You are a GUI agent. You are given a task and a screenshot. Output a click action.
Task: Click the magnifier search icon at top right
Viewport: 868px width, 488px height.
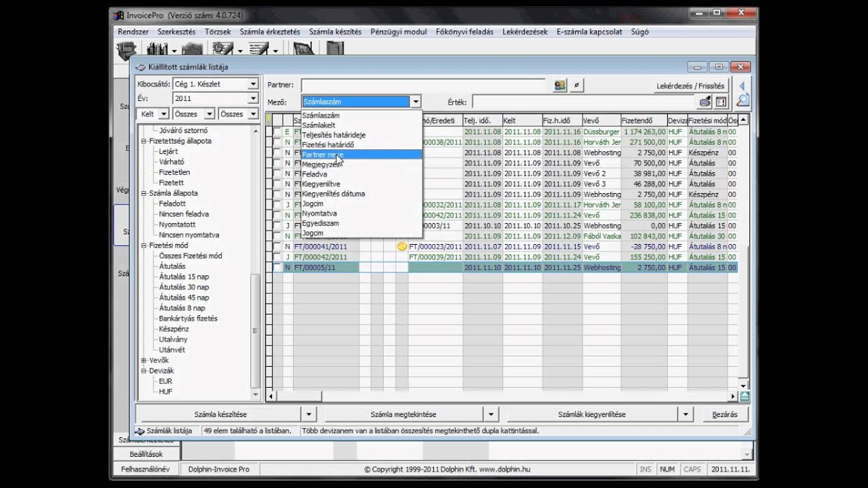tap(743, 101)
